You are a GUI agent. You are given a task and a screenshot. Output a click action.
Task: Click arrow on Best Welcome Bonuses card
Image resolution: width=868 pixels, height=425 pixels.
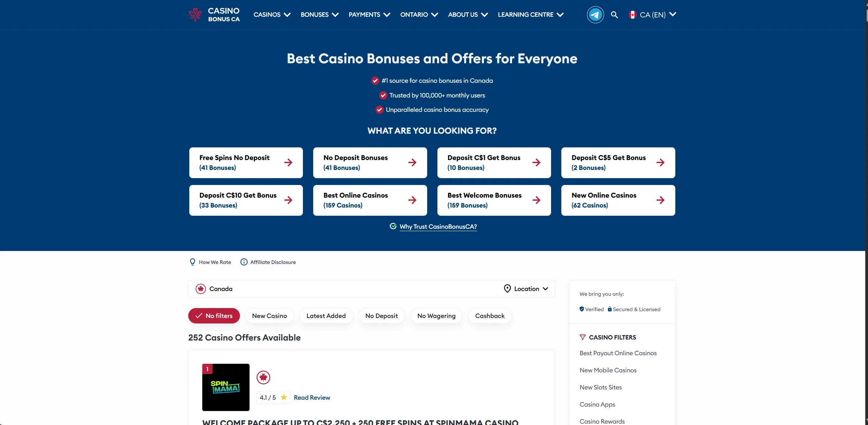click(536, 200)
